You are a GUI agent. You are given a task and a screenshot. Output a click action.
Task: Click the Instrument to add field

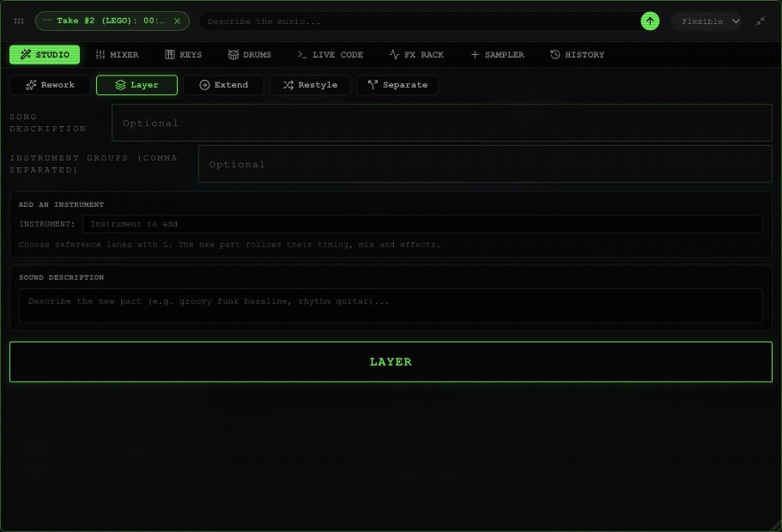point(422,224)
